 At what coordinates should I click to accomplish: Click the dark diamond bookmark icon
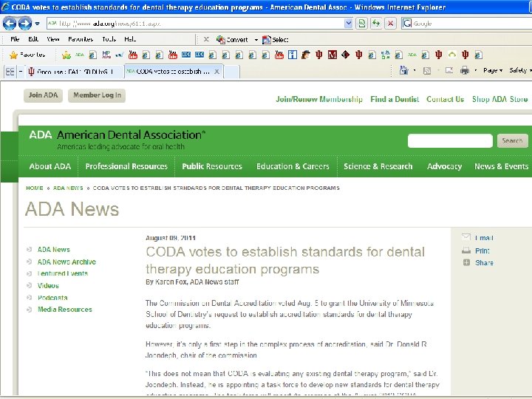345,55
